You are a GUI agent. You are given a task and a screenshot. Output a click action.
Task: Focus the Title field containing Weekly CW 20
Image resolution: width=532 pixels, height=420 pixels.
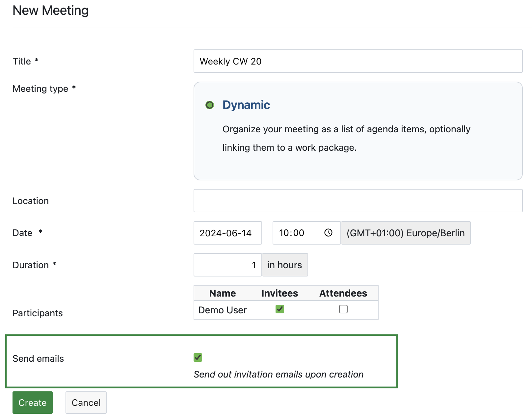(x=358, y=61)
